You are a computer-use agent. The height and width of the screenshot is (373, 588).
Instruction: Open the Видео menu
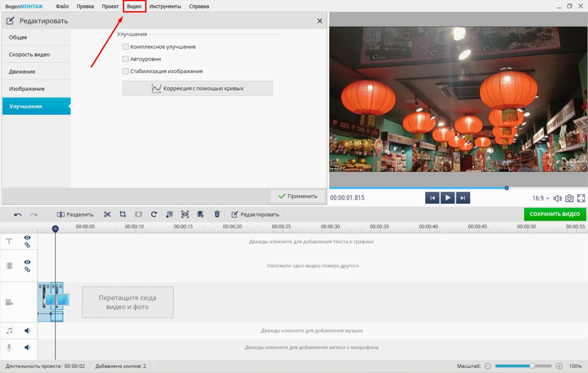pos(134,6)
